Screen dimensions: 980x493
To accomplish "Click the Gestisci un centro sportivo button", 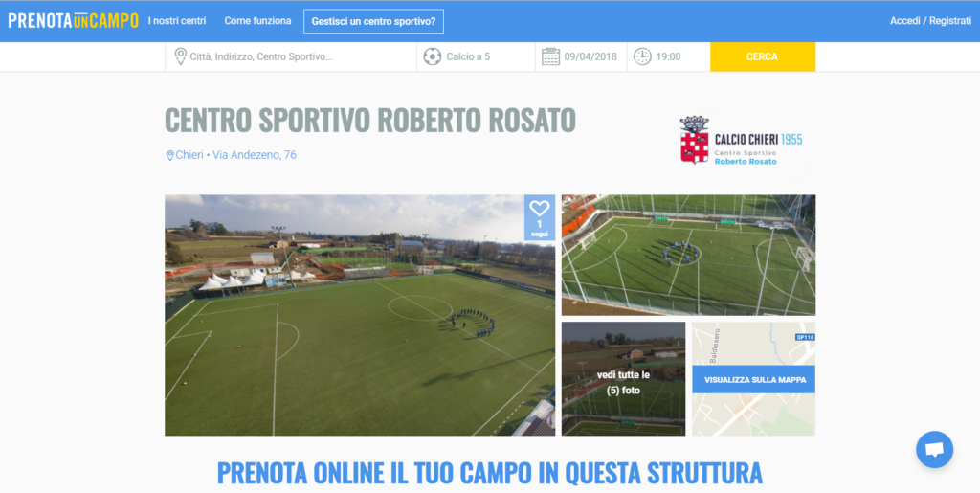I will pyautogui.click(x=373, y=21).
